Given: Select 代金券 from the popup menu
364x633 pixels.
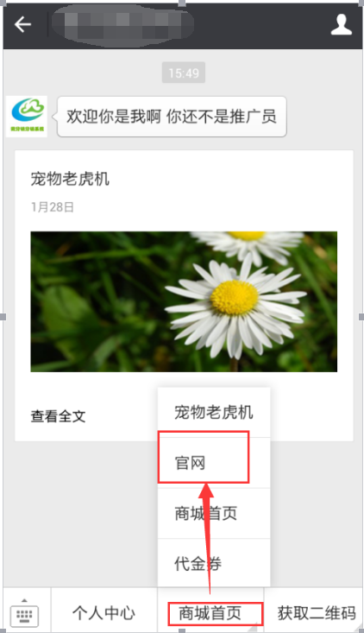Looking at the screenshot, I should pyautogui.click(x=214, y=564).
